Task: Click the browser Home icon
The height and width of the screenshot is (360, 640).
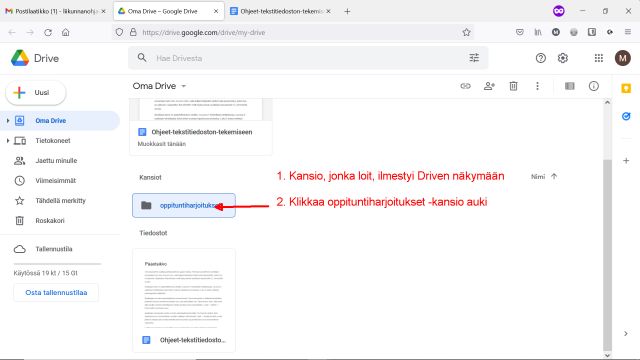Action: (x=65, y=32)
